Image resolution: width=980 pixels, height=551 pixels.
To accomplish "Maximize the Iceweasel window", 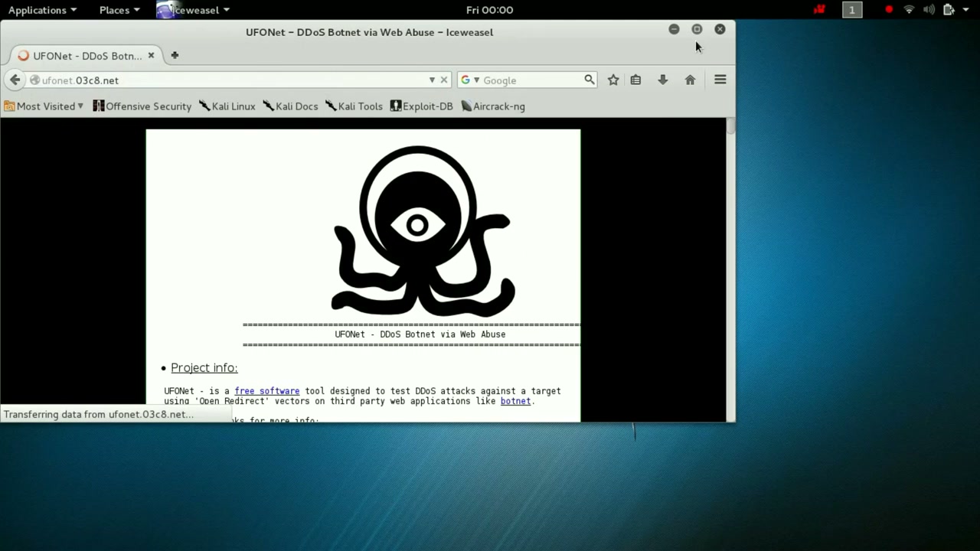I will click(697, 29).
